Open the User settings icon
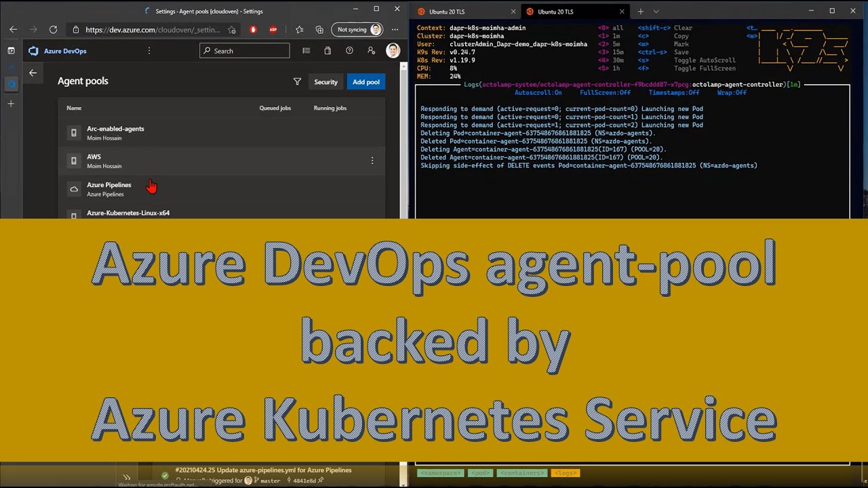Screen dimensions: 868x488 (x=371, y=51)
